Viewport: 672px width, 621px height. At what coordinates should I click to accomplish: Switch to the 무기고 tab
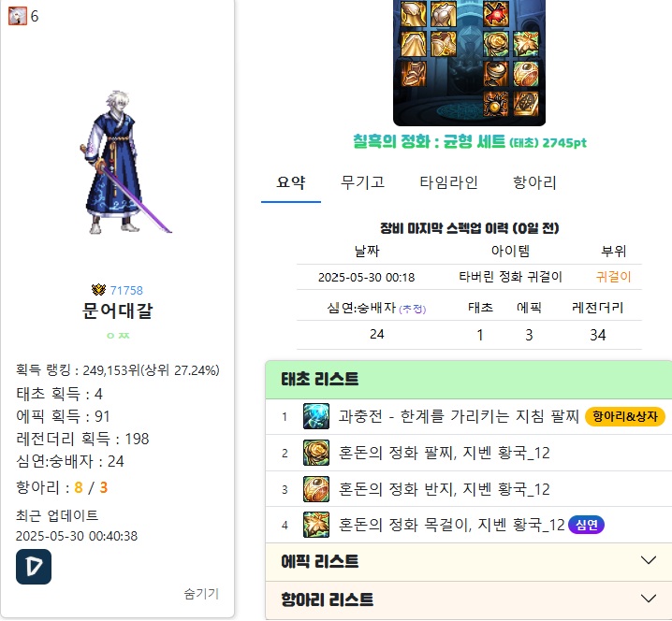tap(362, 183)
